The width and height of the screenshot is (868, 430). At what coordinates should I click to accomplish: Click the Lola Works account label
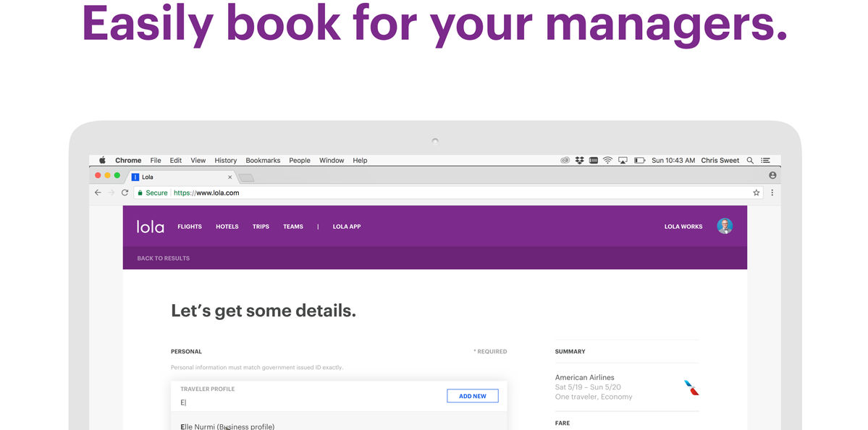pos(683,227)
